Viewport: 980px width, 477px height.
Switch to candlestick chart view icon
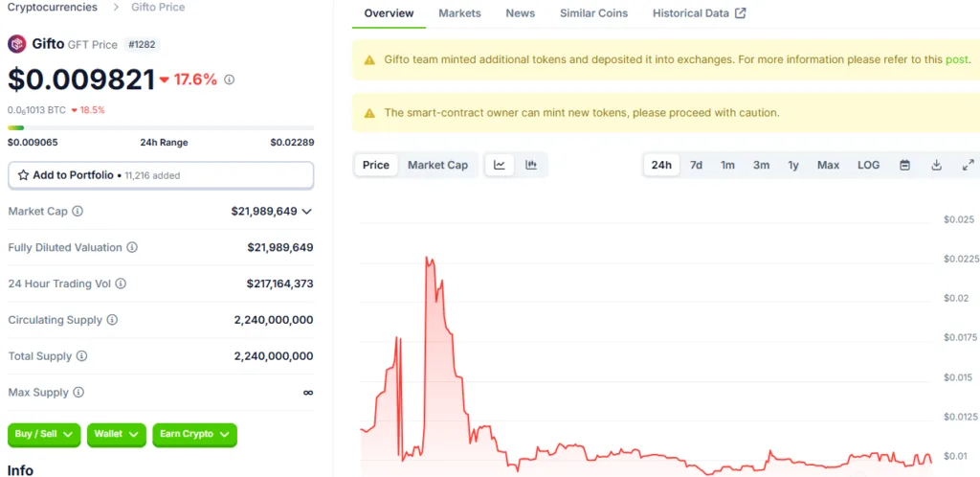coord(531,165)
